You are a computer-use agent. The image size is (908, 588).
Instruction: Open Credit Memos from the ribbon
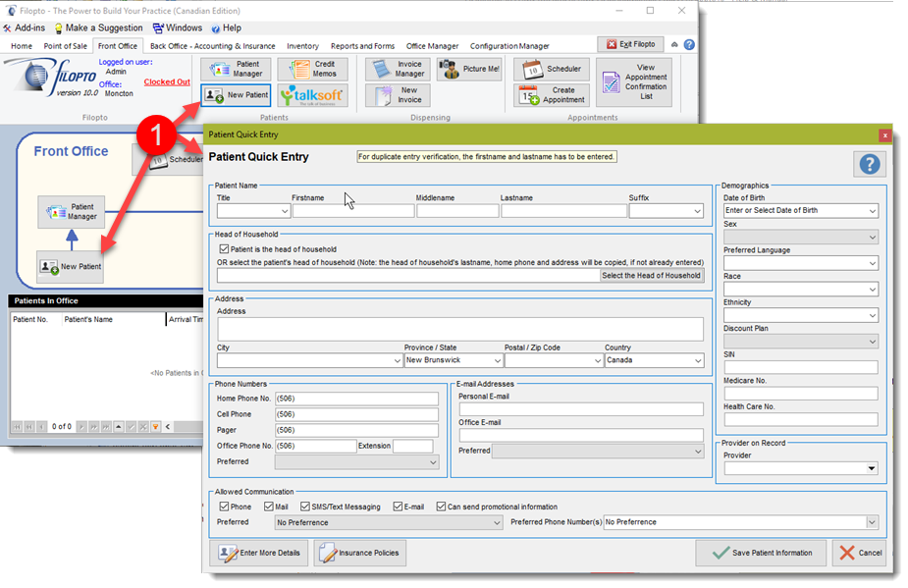click(313, 69)
